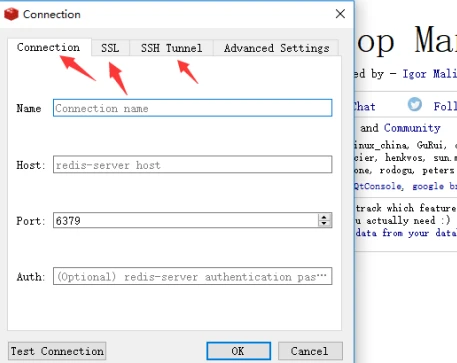
Task: Click the Test Connection button
Action: pos(57,351)
